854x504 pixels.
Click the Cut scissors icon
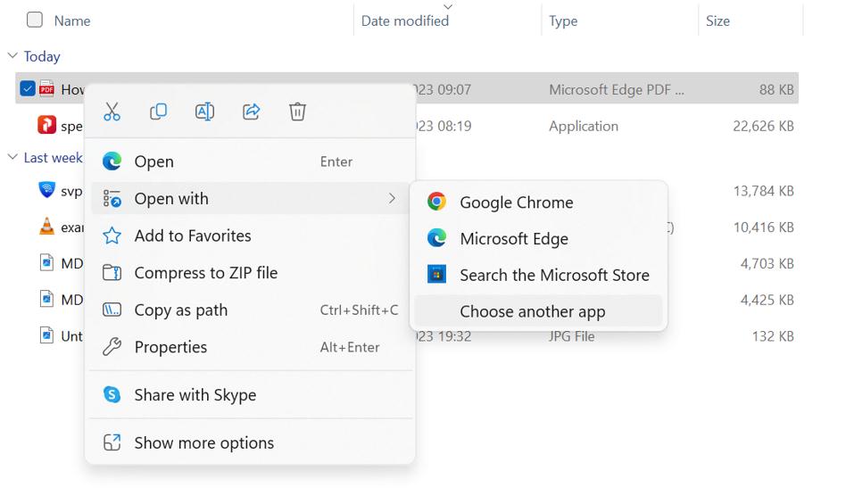point(112,112)
